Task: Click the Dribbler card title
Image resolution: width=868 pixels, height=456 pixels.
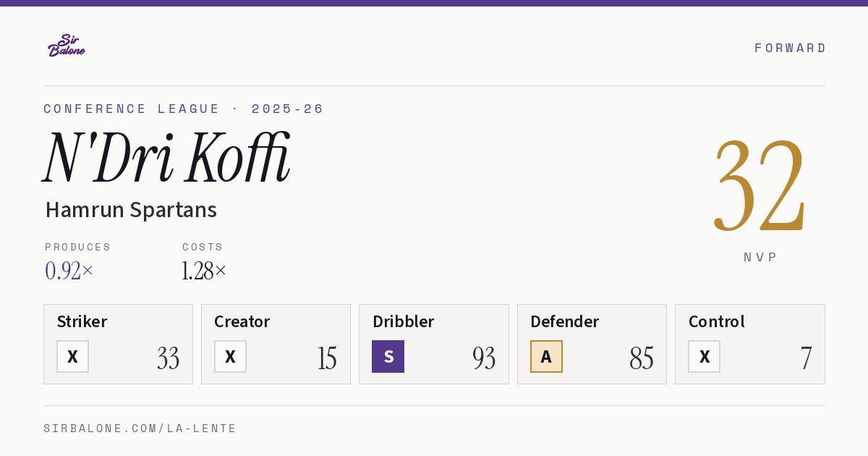Action: (404, 321)
